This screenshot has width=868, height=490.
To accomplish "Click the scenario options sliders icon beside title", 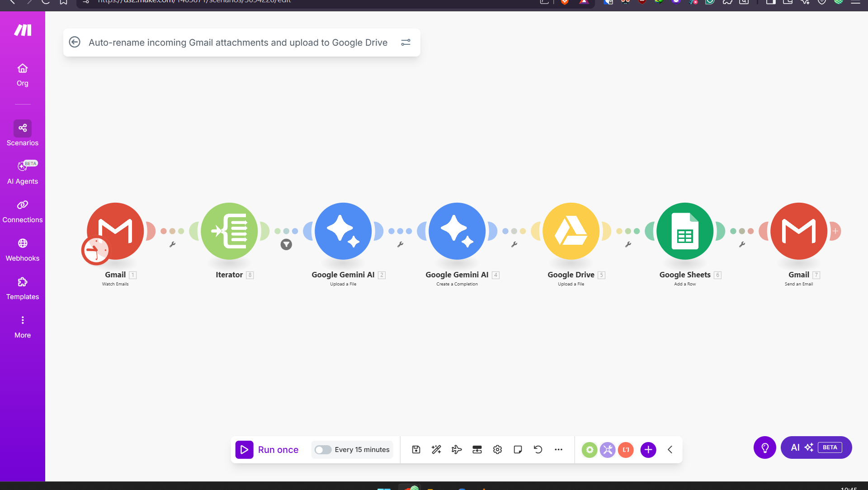I will 406,42.
